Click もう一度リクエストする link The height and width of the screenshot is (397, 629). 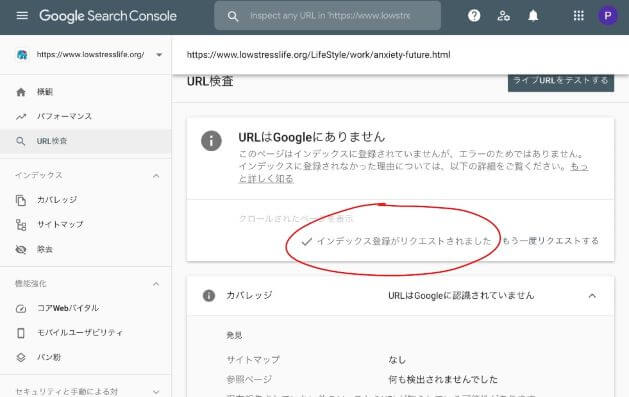[x=550, y=241]
